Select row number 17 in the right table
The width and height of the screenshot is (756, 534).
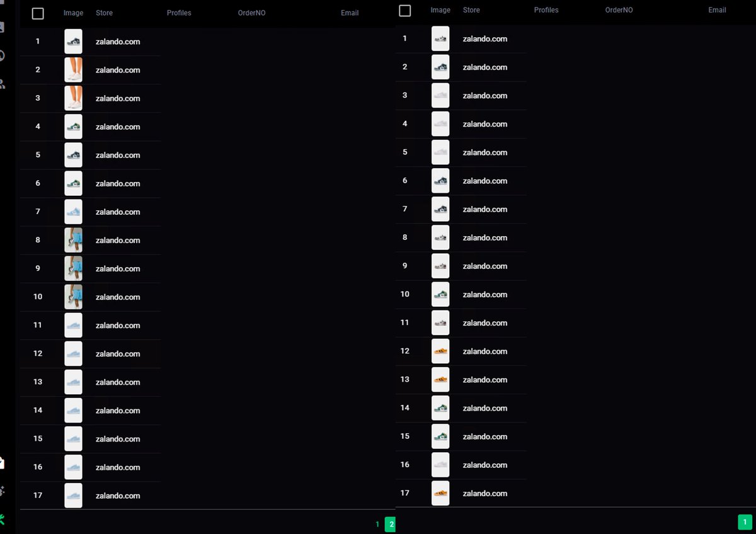coord(405,493)
